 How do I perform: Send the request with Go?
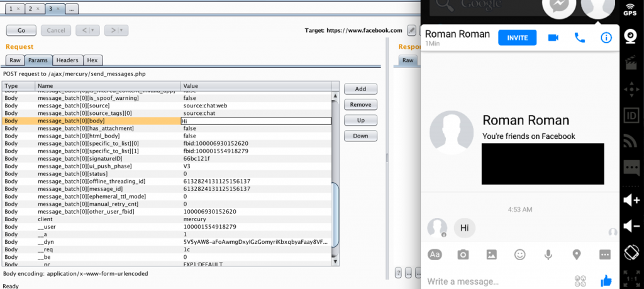click(x=21, y=30)
